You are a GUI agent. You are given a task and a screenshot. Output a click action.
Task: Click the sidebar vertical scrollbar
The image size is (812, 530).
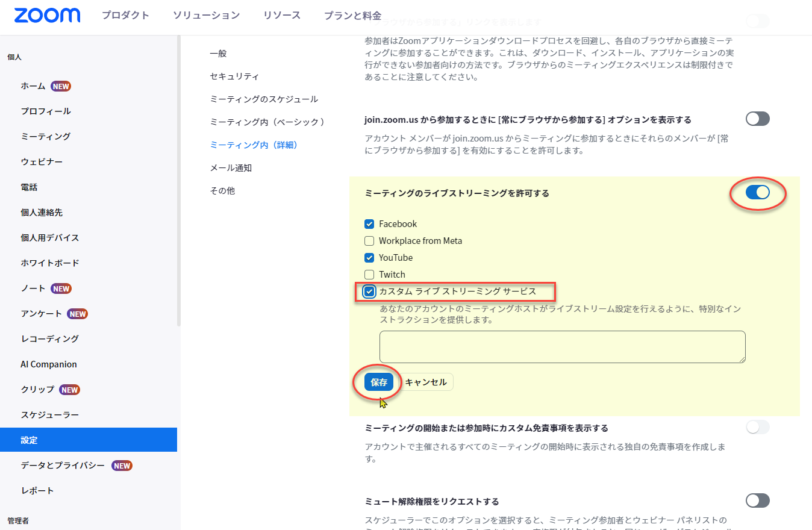pyautogui.click(x=179, y=181)
